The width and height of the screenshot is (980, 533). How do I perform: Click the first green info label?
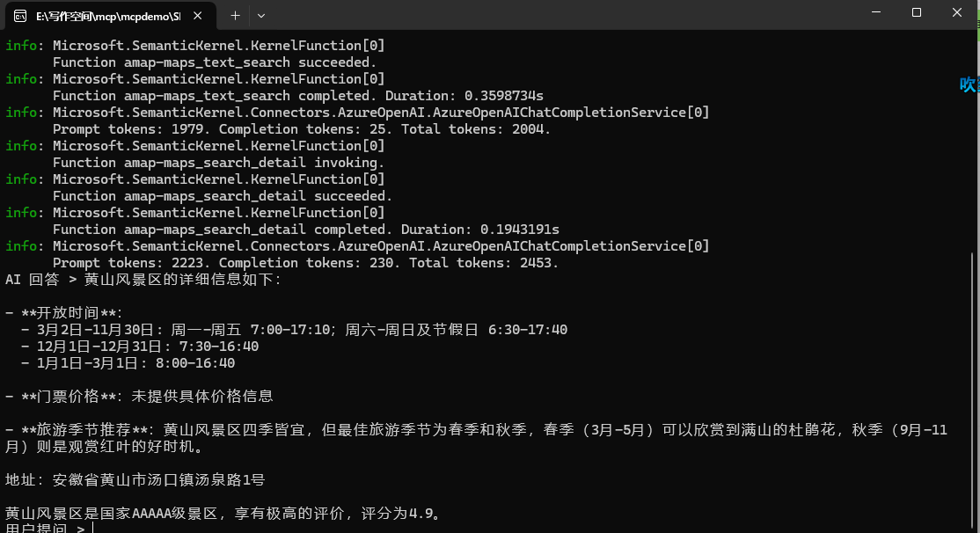[x=21, y=46]
